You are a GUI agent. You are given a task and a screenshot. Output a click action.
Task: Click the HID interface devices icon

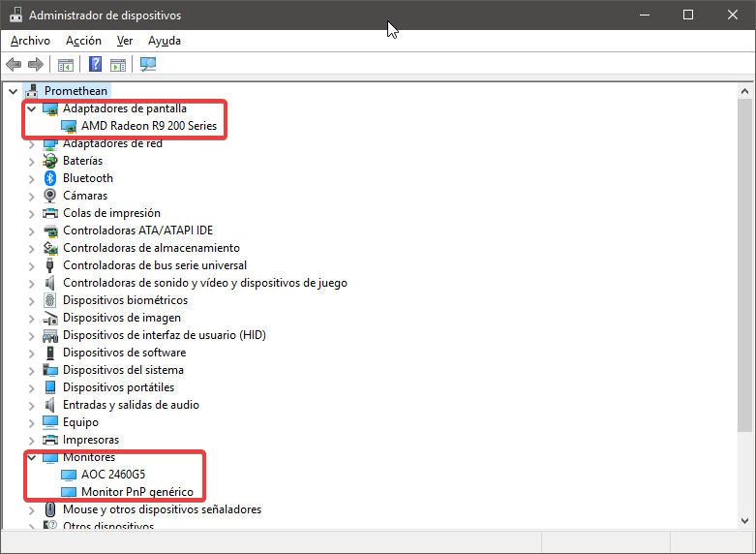coord(50,335)
